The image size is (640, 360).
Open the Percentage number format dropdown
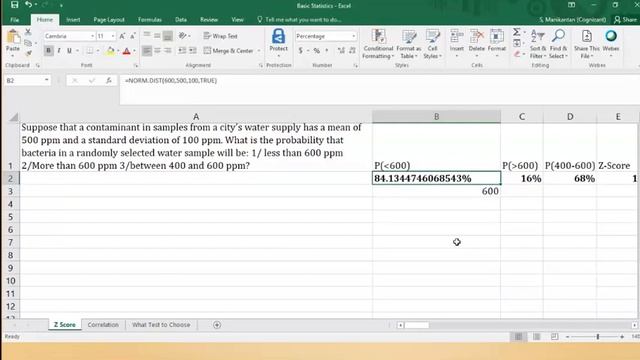click(x=353, y=36)
